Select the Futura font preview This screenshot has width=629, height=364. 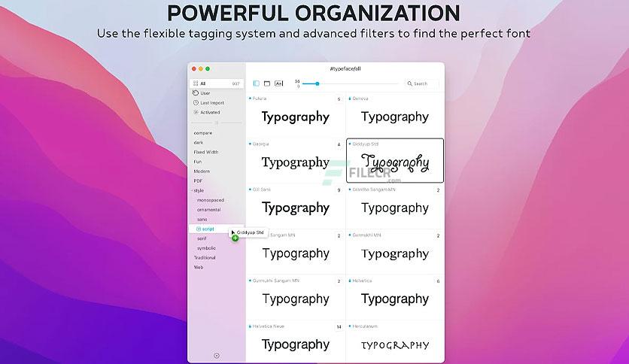tap(296, 117)
